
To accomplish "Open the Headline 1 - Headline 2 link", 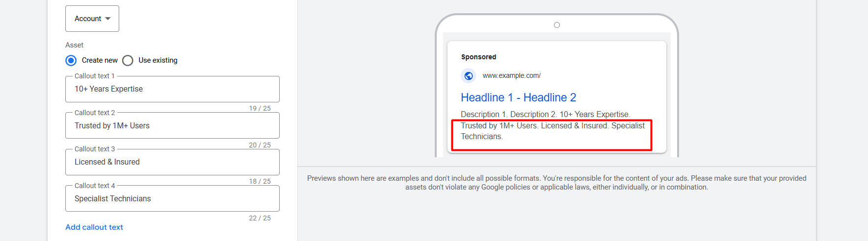I will (x=518, y=97).
